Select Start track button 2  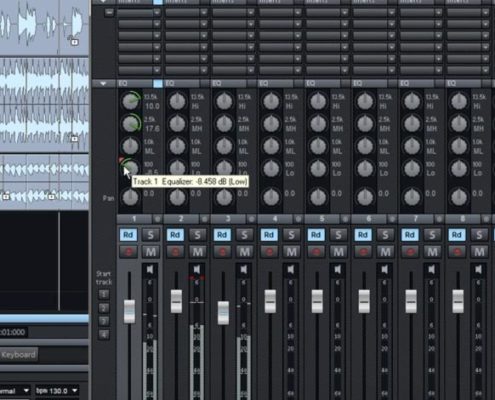tap(104, 308)
